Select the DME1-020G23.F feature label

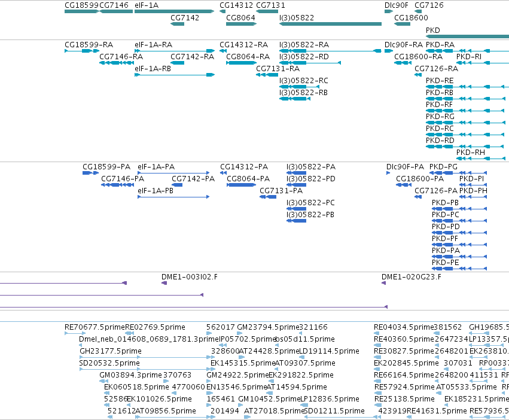412,277
